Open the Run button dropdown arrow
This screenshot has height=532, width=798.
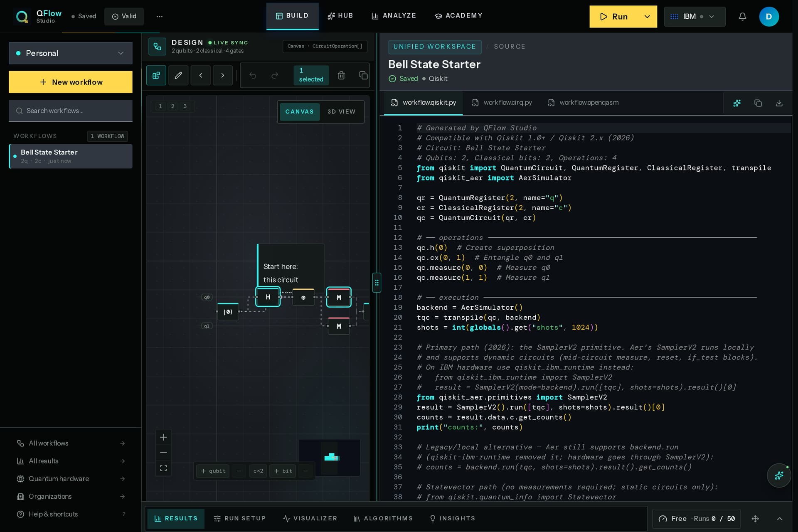647,17
